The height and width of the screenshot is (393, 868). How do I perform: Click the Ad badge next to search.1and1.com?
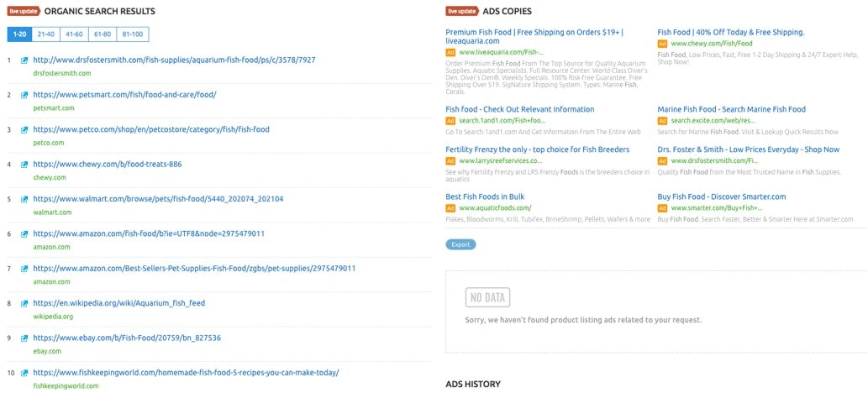(x=450, y=120)
